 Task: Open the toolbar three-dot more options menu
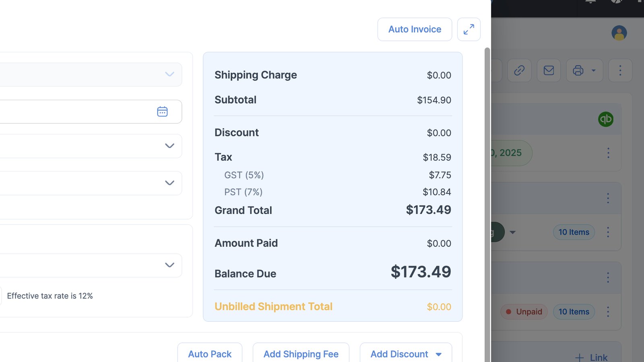point(620,70)
